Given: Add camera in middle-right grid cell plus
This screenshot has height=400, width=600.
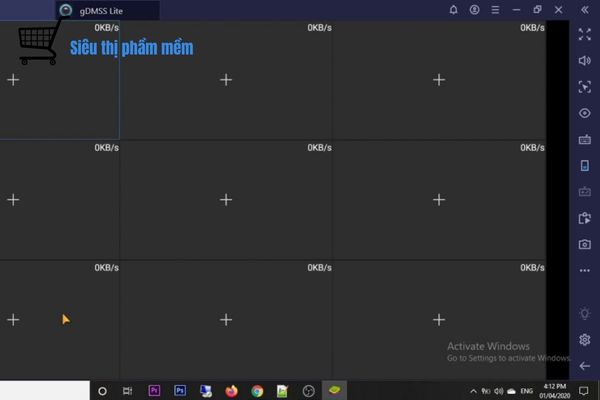Looking at the screenshot, I should point(439,199).
